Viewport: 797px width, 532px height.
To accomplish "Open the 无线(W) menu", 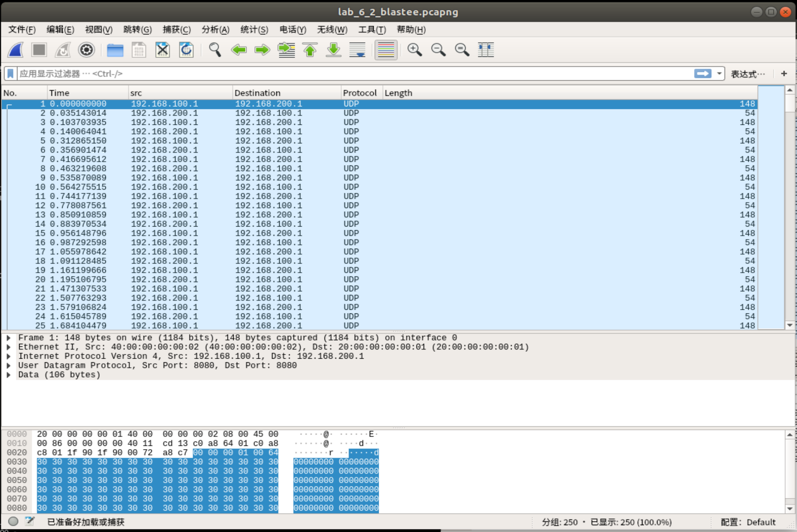I will (x=332, y=30).
